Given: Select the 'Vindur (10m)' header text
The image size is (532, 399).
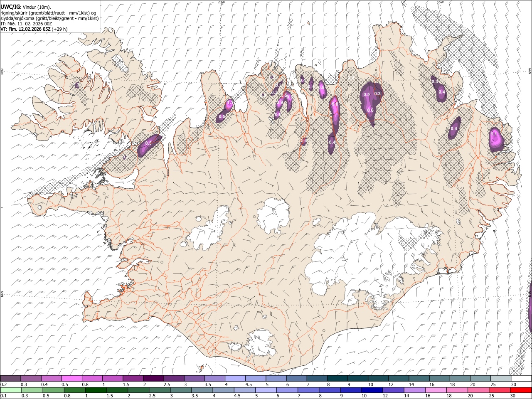Looking at the screenshot, I should 37,7.
